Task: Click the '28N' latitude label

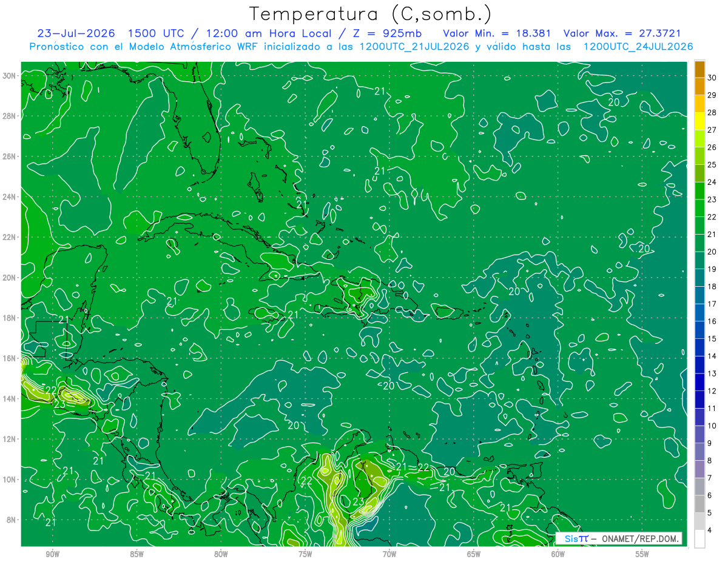Action: point(9,116)
